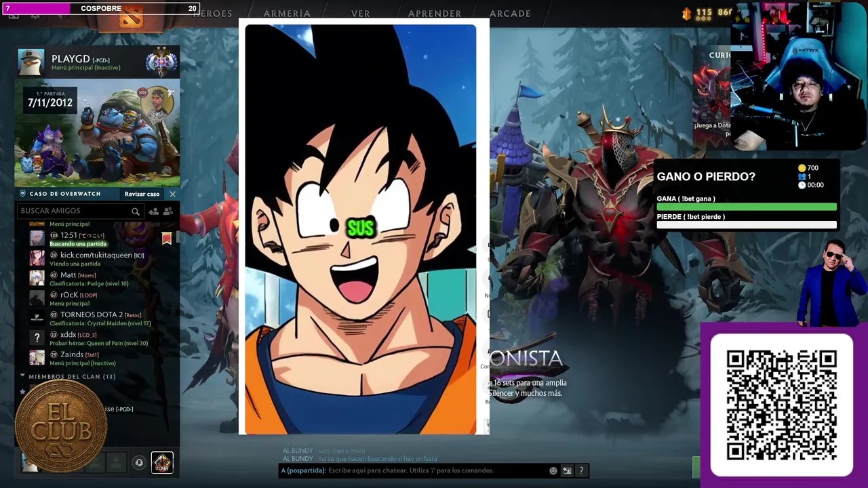868x488 pixels.
Task: Select friend TORNEOS DOTA 2
Action: tap(100, 318)
